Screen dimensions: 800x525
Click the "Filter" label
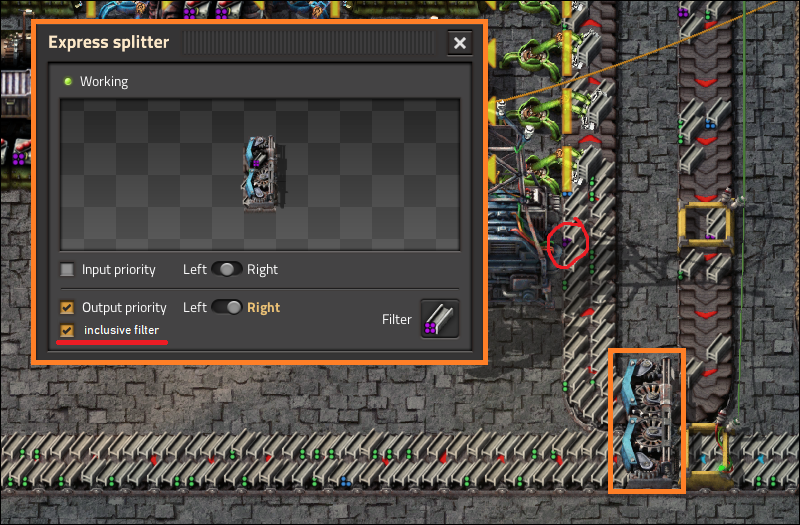tap(396, 319)
